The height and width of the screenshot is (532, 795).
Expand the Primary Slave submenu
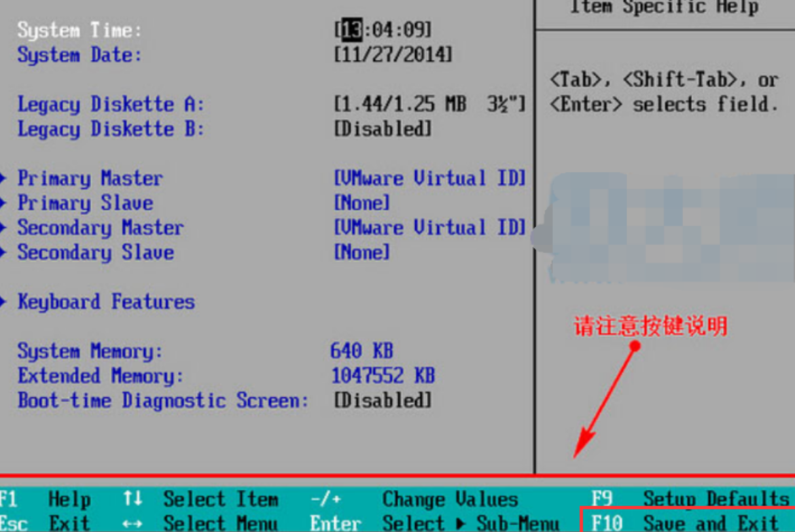[85, 203]
